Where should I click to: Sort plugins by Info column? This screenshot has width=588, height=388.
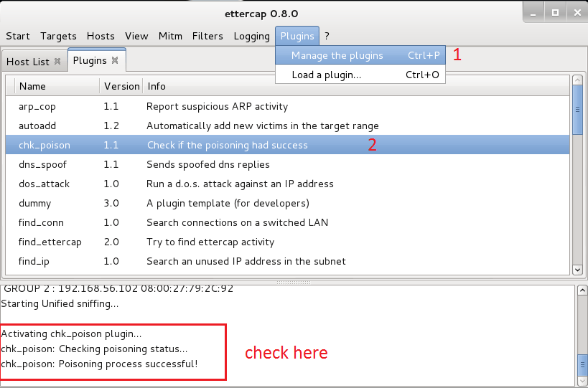[356, 86]
